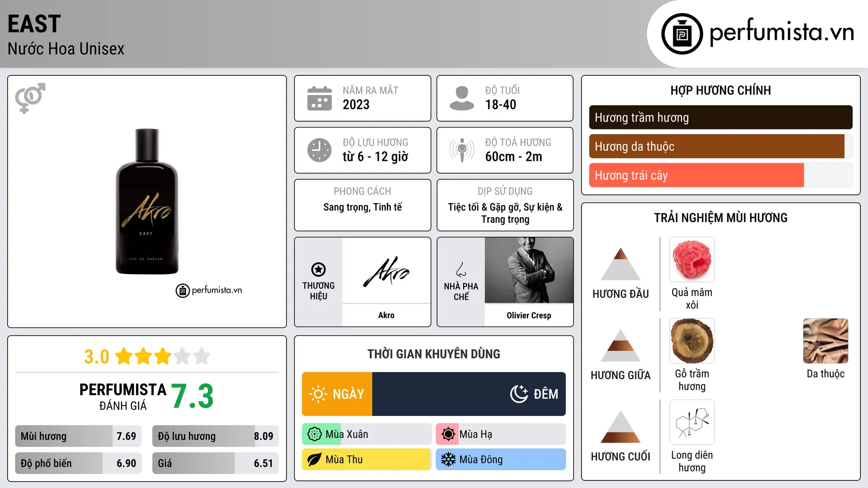Click the sillage value 60cm - 2m

click(514, 157)
